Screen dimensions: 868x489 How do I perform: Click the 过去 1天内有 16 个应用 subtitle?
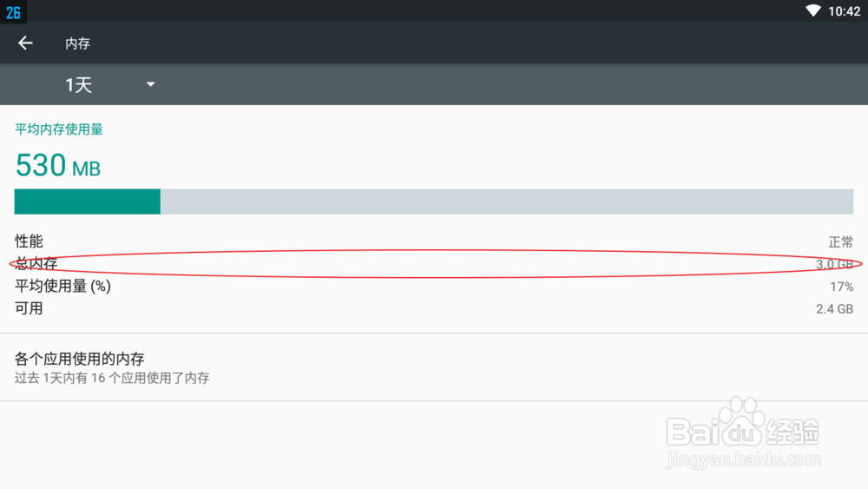click(112, 378)
